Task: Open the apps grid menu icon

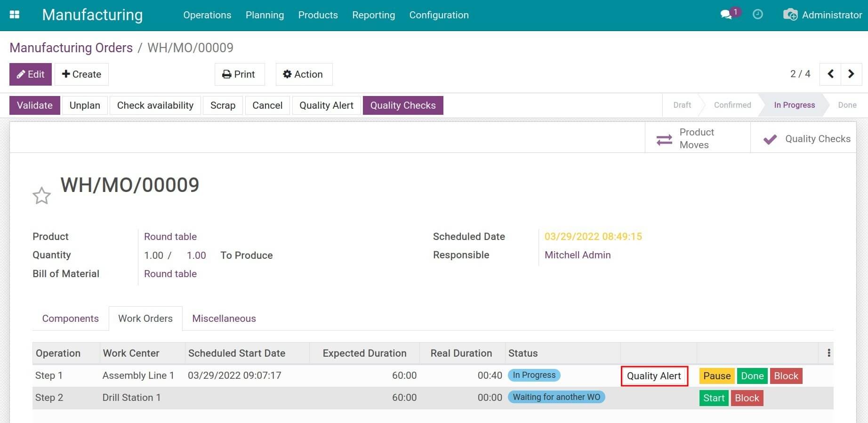Action: pos(15,15)
